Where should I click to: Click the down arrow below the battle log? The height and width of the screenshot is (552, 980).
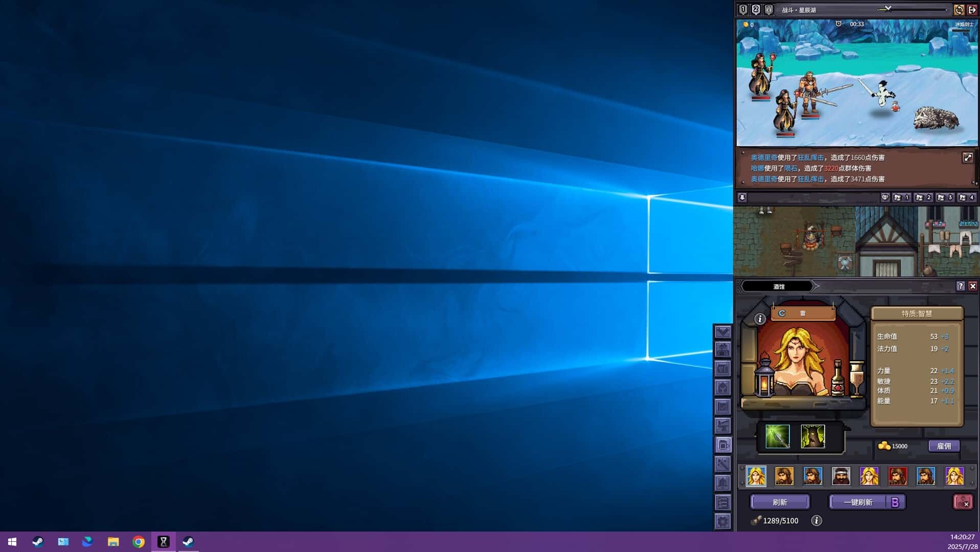coord(742,198)
